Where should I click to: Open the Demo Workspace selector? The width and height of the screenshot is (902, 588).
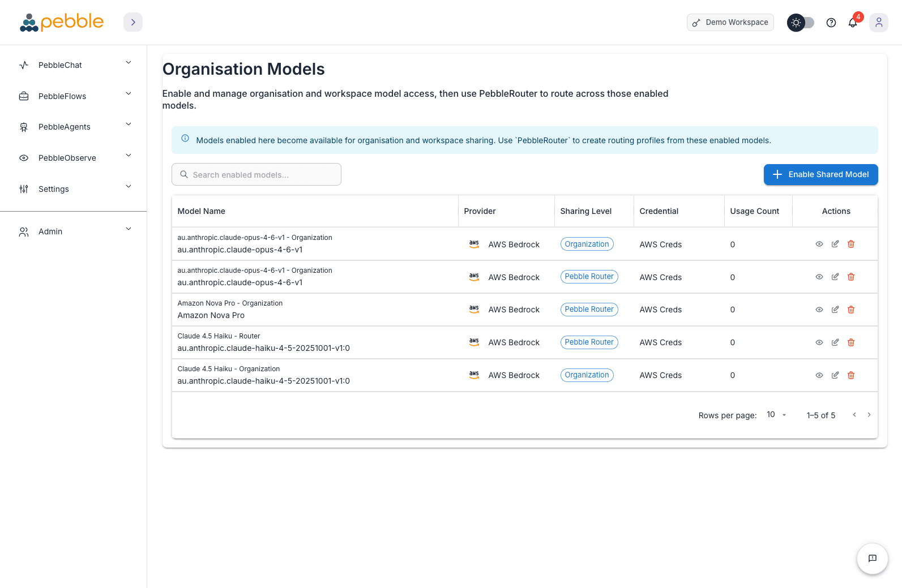pyautogui.click(x=730, y=22)
